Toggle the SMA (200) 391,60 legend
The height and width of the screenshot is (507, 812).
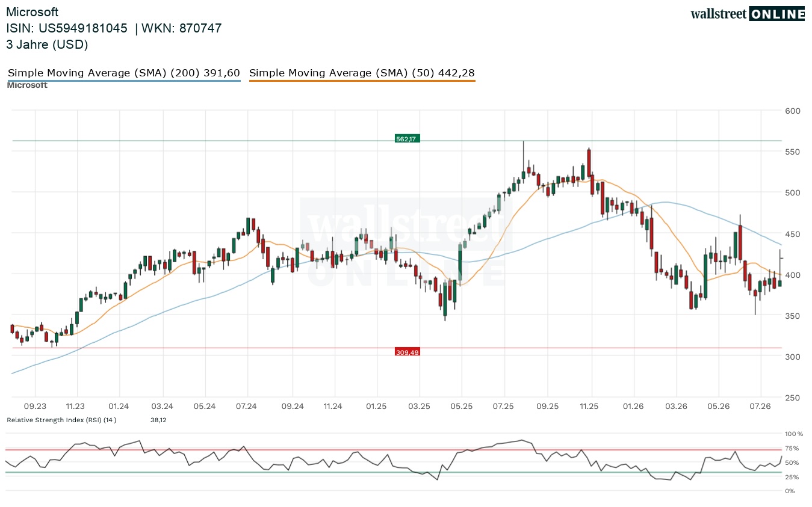[124, 73]
